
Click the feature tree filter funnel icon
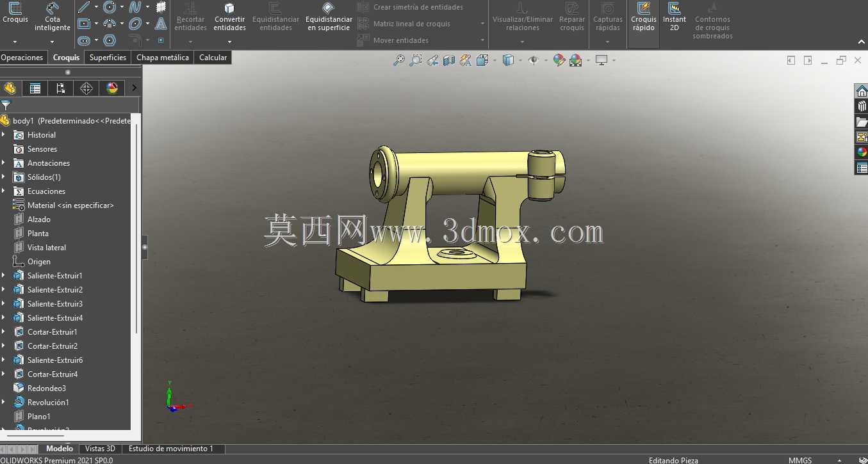[x=6, y=105]
